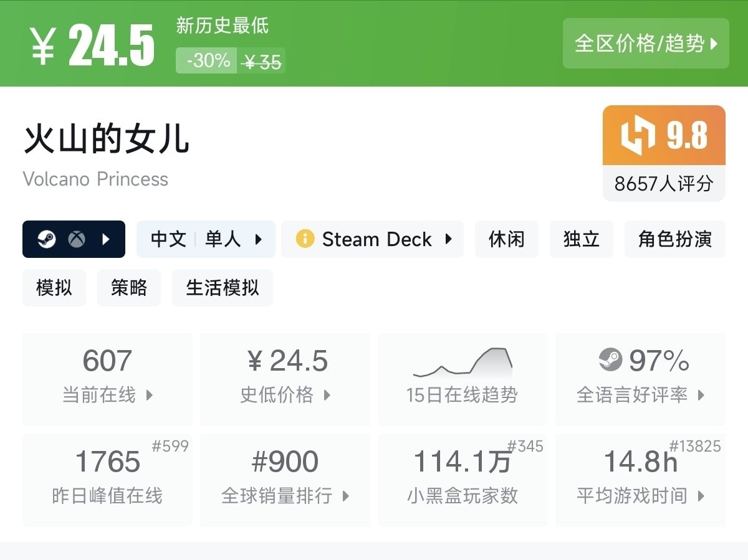748x560 pixels.
Task: Click the #13825 playtime rank label
Action: tap(695, 446)
